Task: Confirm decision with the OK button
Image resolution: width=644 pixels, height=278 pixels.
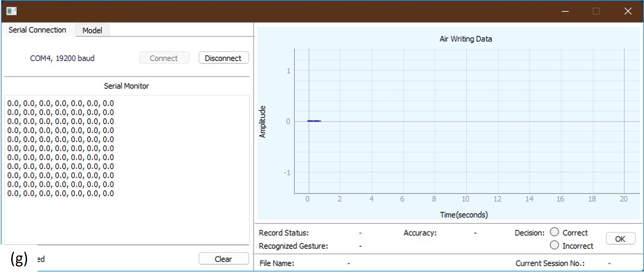Action: tap(620, 239)
